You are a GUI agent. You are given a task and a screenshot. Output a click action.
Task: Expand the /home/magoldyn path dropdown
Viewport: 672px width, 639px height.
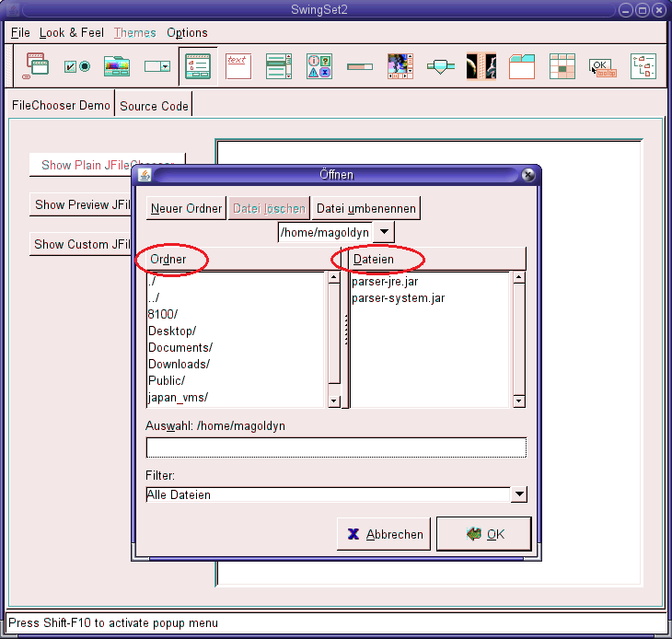(384, 232)
